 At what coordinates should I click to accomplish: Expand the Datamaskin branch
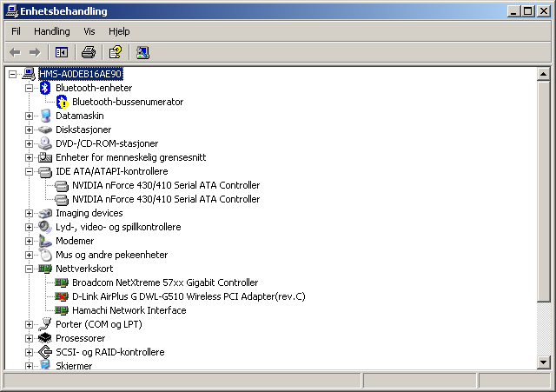click(29, 116)
